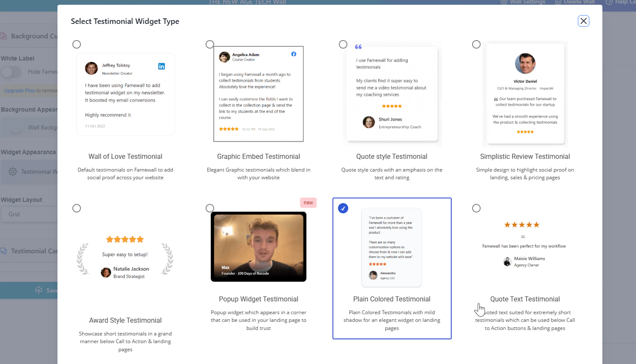Click the Facebook icon on Angelica Adam card
Screen dimensions: 636x364
tap(293, 54)
